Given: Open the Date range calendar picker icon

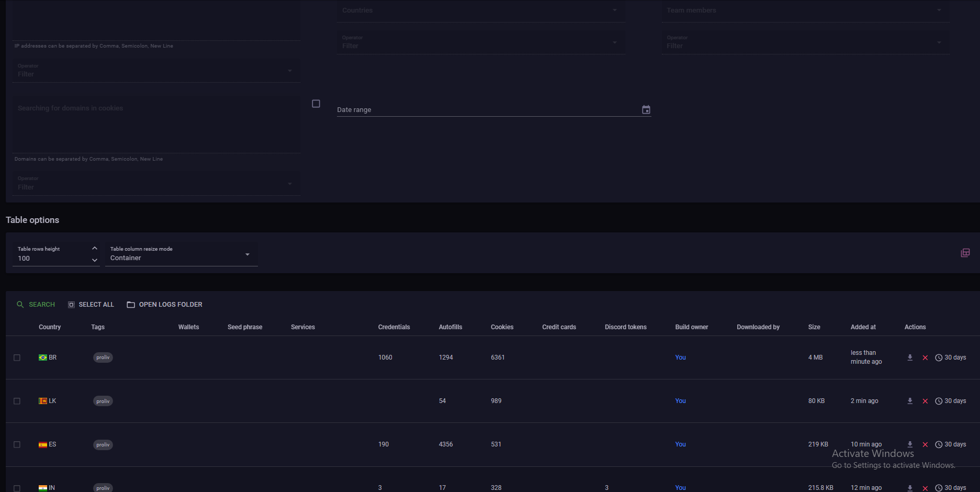Looking at the screenshot, I should 646,110.
